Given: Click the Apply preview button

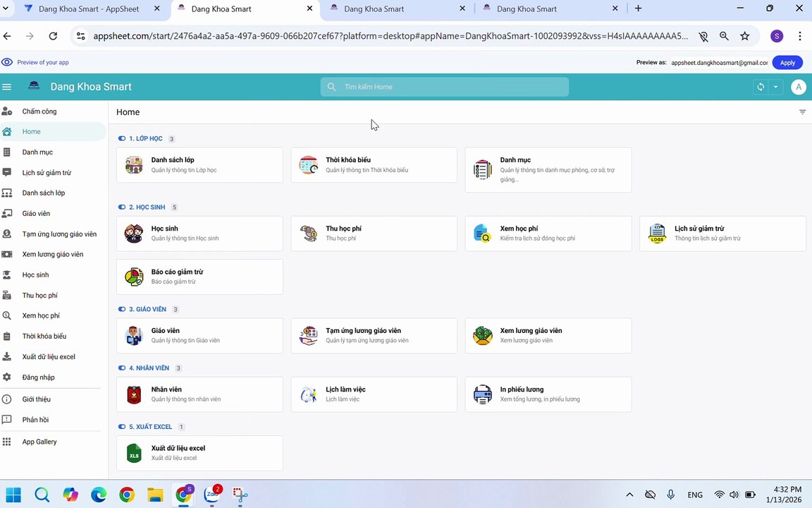Looking at the screenshot, I should pyautogui.click(x=787, y=63).
